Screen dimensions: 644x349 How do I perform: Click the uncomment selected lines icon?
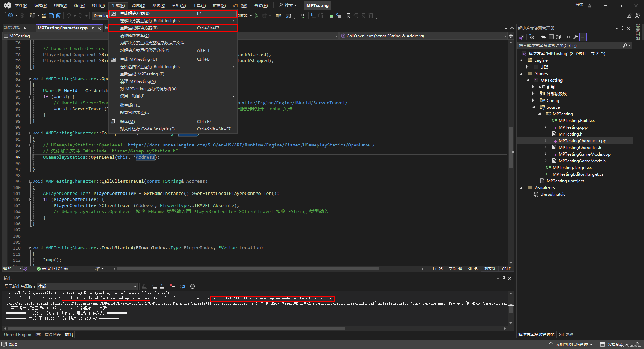pyautogui.click(x=338, y=16)
